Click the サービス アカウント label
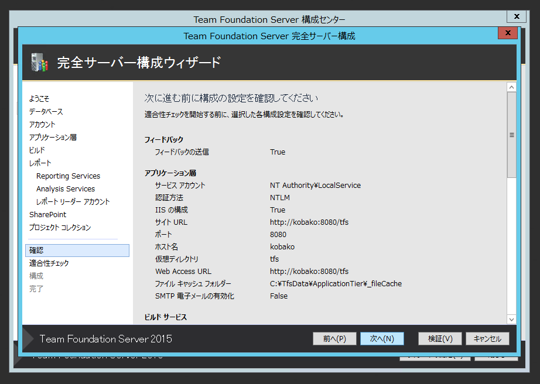The image size is (540, 384). click(x=180, y=185)
